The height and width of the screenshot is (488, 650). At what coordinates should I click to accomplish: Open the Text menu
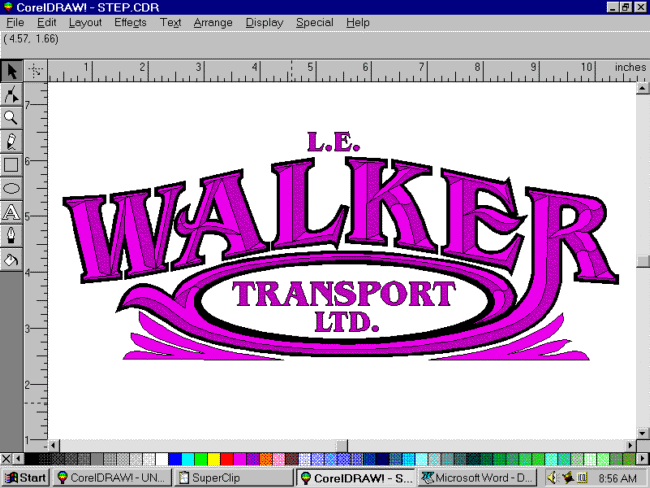click(170, 22)
